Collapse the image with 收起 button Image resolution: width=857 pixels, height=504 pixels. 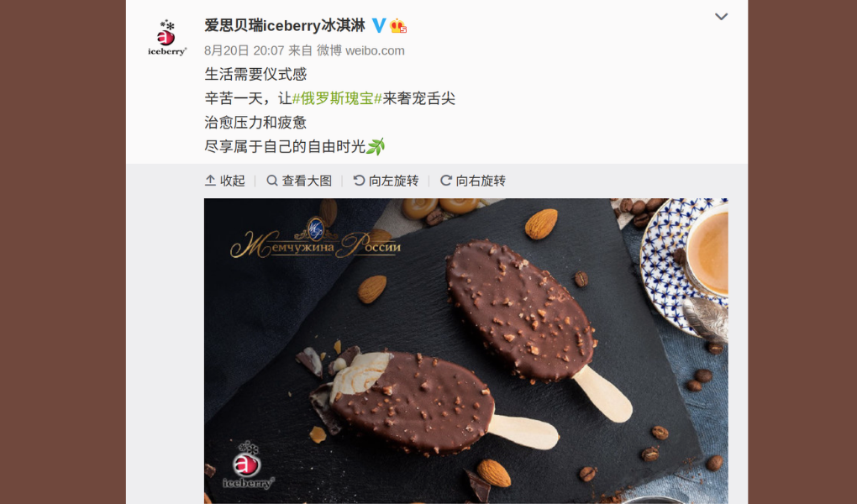click(x=225, y=181)
